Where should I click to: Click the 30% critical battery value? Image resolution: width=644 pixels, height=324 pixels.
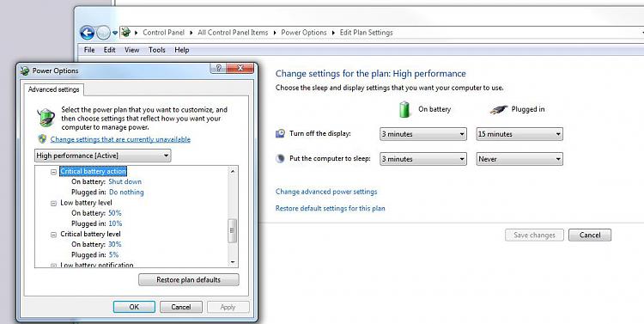coord(114,244)
